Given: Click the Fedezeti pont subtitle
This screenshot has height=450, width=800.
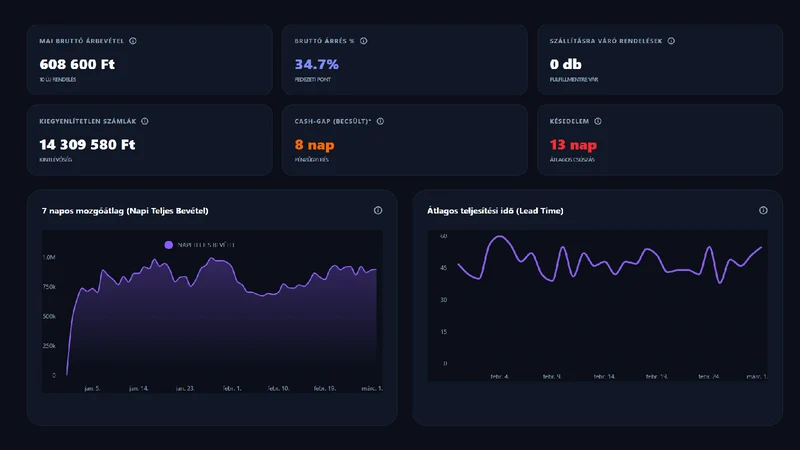Looking at the screenshot, I should tap(313, 80).
